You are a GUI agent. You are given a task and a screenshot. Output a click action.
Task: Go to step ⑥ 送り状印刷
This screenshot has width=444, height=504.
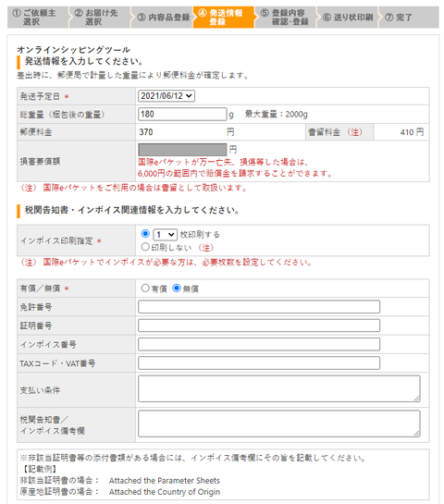pyautogui.click(x=348, y=17)
